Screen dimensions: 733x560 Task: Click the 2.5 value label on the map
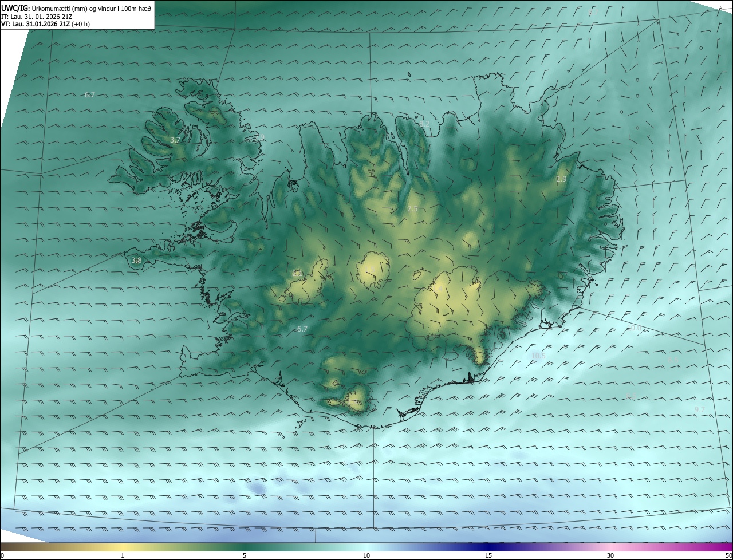pos(412,208)
